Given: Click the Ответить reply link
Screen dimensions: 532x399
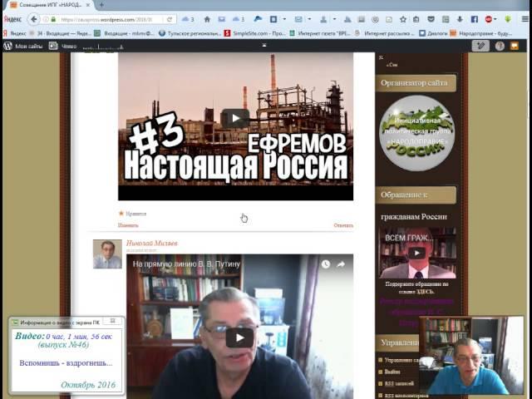Looking at the screenshot, I should coord(342,225).
